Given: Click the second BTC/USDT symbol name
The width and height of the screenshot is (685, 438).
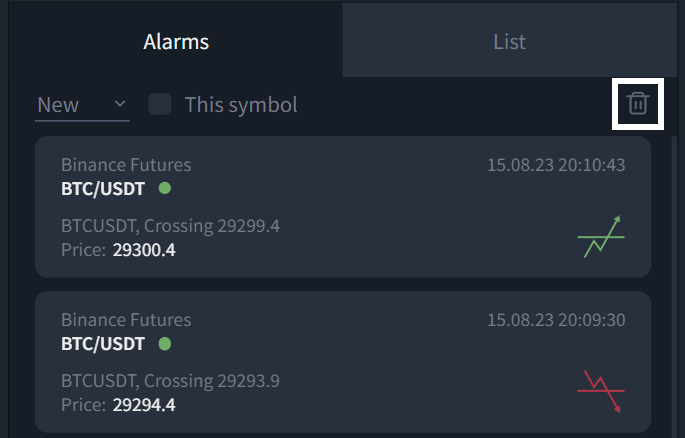Looking at the screenshot, I should [x=103, y=344].
